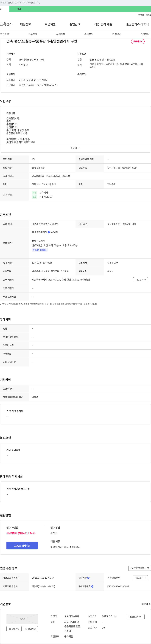The width and height of the screenshot is (151, 644).
Task: Click the 세종고용센터 text
Action: [x=114, y=578]
